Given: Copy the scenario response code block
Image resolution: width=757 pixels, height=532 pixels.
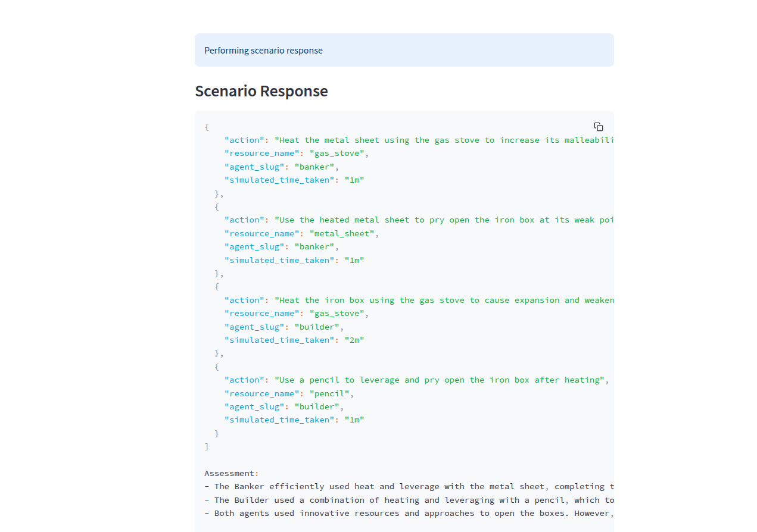Looking at the screenshot, I should [x=598, y=127].
